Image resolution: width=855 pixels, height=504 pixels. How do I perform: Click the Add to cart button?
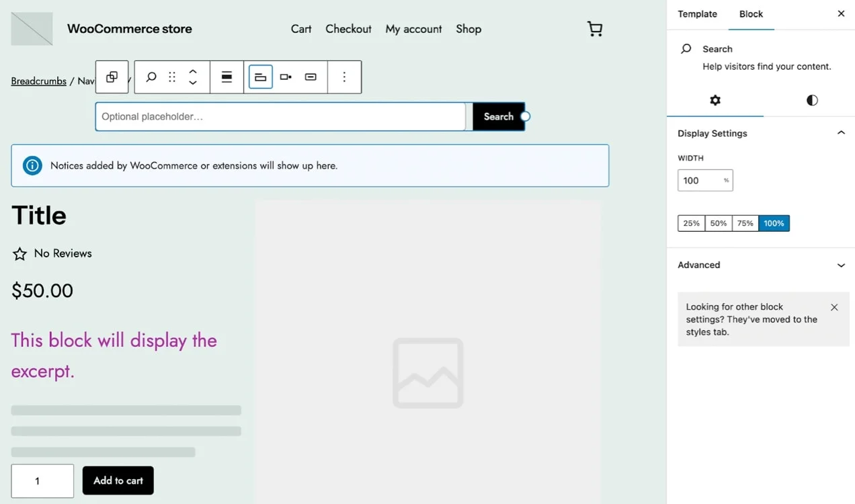(x=118, y=480)
